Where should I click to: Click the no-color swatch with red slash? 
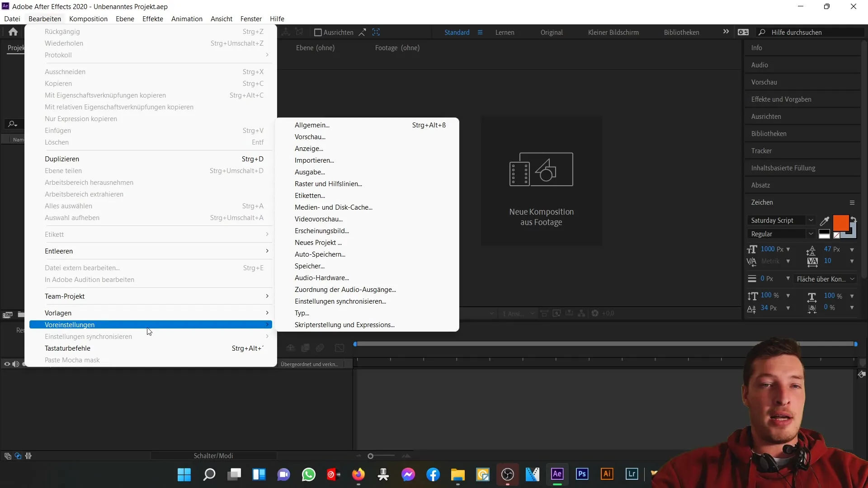click(837, 235)
